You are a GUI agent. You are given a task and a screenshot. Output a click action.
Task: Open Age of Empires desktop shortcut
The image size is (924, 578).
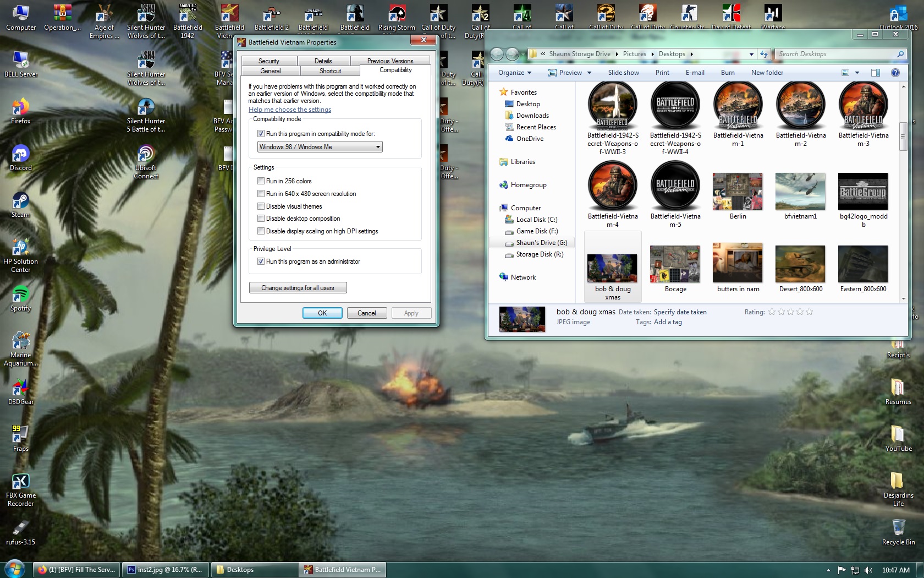click(x=104, y=22)
